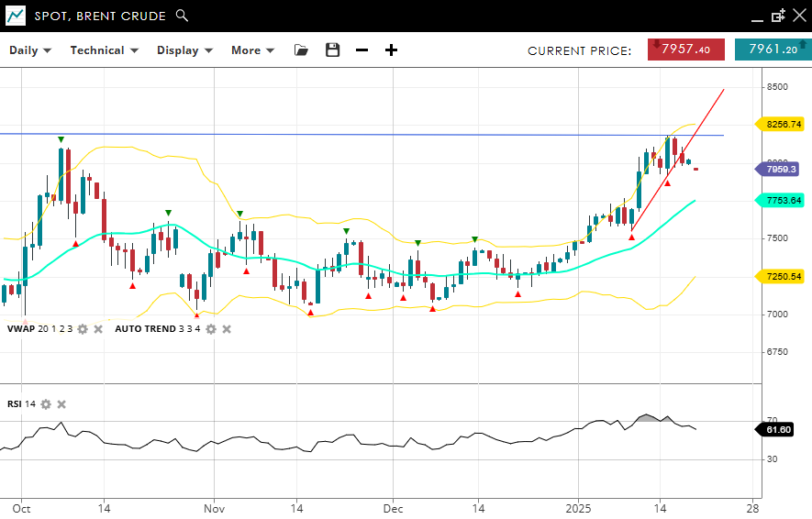Remove the VWAP indicator
The image size is (812, 519).
coord(98,328)
